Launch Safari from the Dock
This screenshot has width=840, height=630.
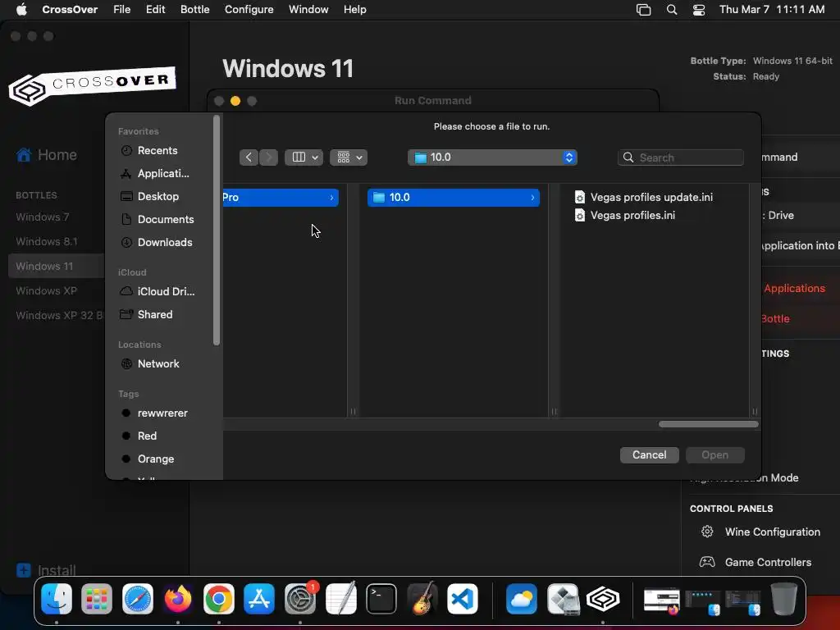pyautogui.click(x=138, y=599)
